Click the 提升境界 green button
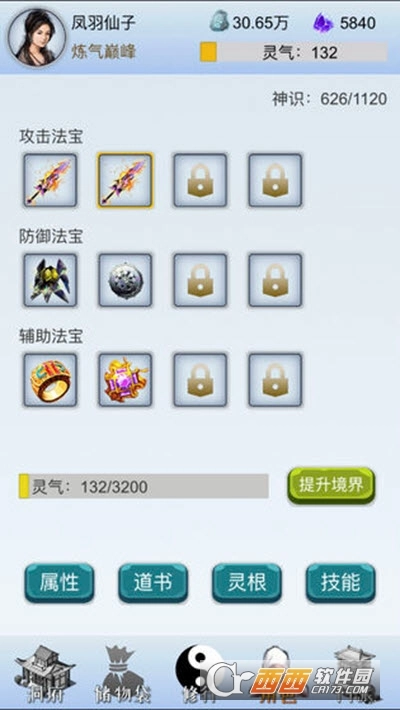The image size is (400, 710). click(331, 485)
